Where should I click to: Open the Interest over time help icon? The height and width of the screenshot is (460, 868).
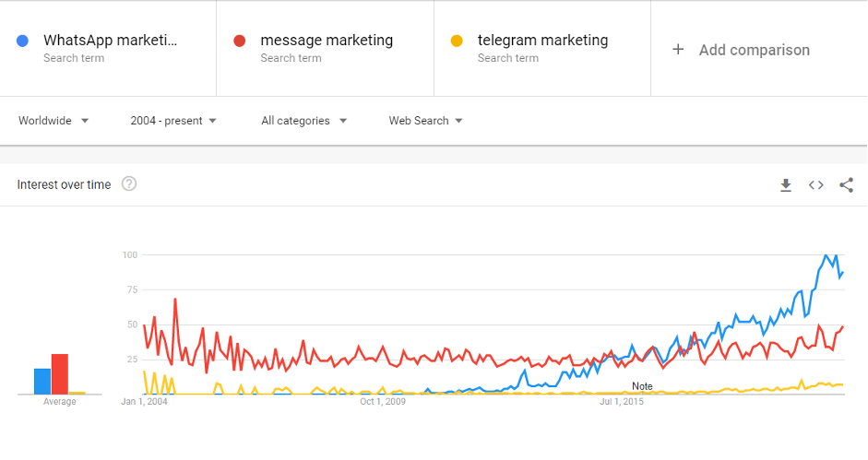(x=129, y=184)
